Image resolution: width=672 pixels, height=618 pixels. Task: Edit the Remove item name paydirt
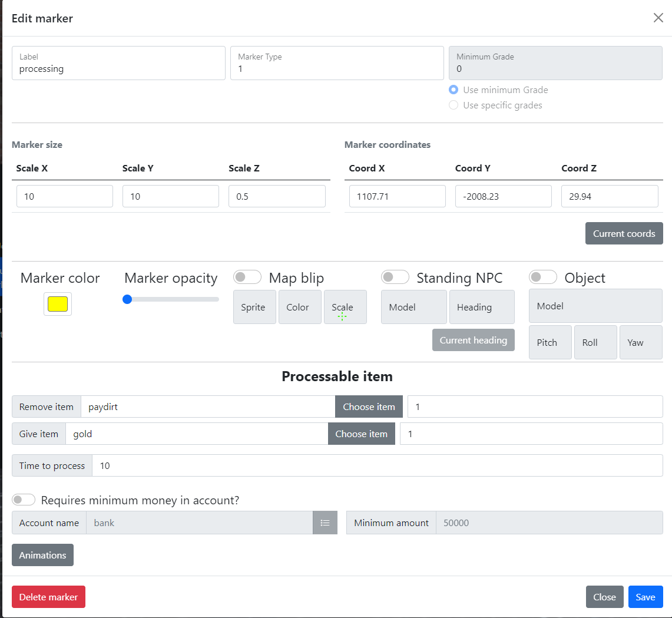[208, 407]
